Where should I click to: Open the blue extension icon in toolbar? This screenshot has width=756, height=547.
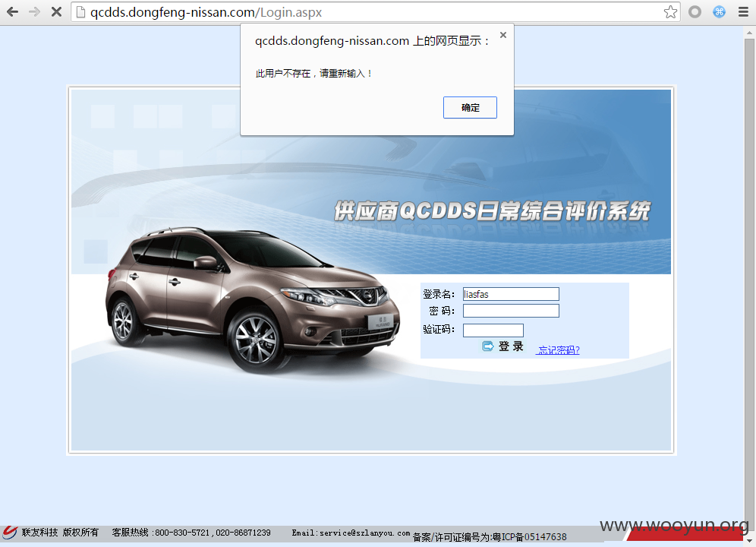pos(719,12)
